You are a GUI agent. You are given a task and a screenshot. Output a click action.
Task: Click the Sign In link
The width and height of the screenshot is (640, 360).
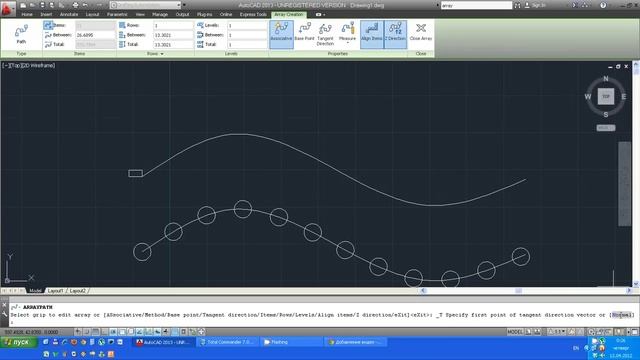[538, 5]
